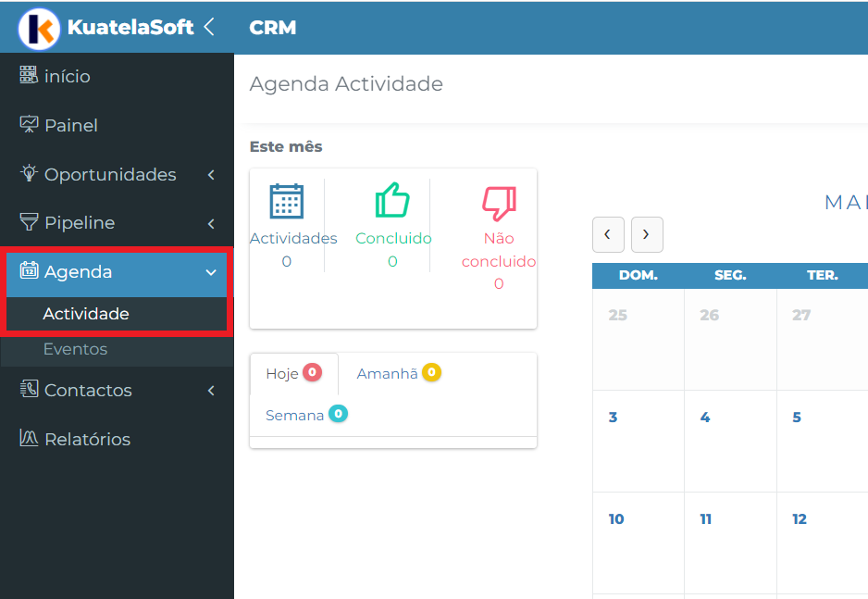Expand the Oportunidades submenu chevron
Image resolution: width=868 pixels, height=599 pixels.
click(x=211, y=175)
